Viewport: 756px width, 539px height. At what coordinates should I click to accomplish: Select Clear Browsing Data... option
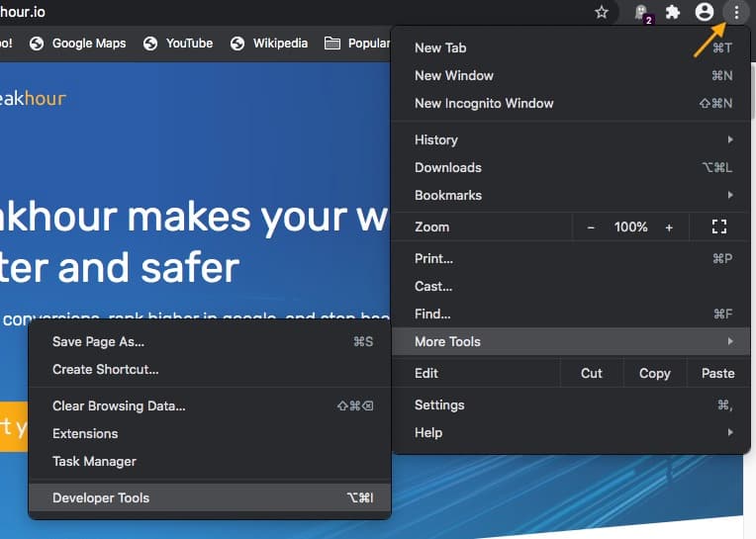point(210,406)
